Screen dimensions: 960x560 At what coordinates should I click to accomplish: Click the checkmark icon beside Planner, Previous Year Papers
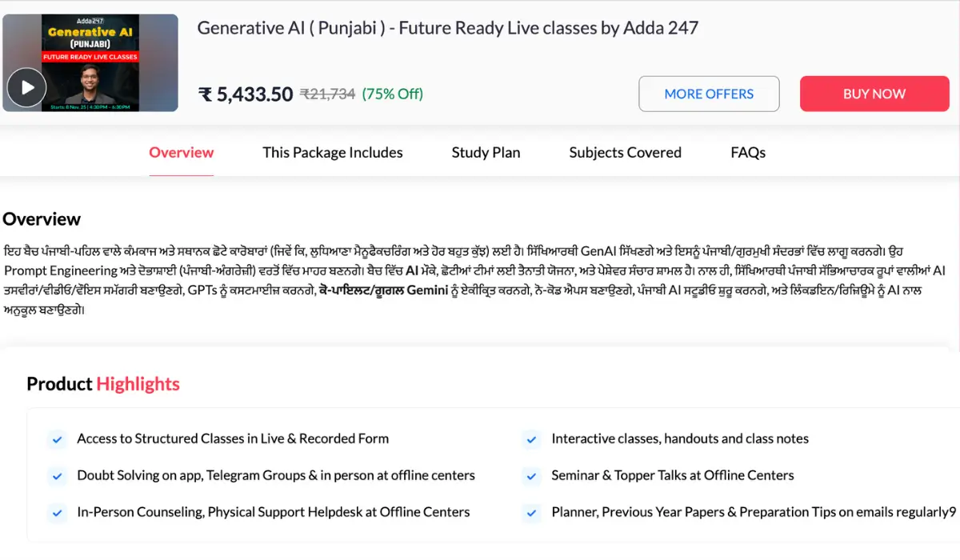pyautogui.click(x=531, y=512)
